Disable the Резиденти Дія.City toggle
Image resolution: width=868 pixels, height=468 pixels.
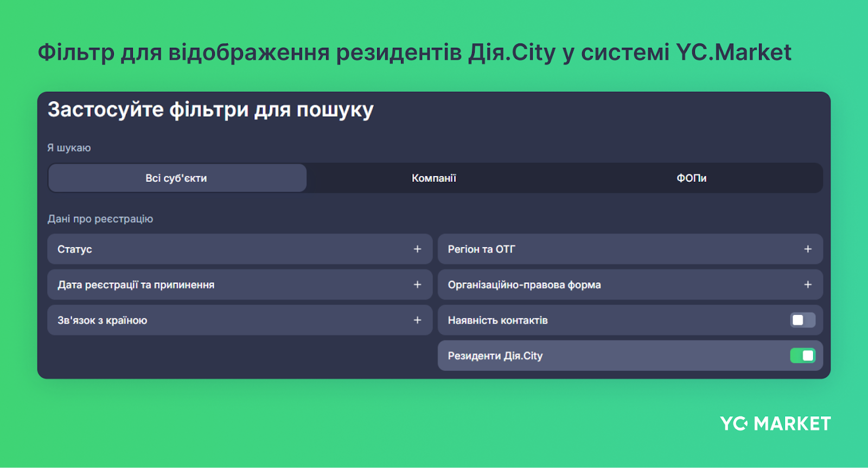click(x=803, y=356)
